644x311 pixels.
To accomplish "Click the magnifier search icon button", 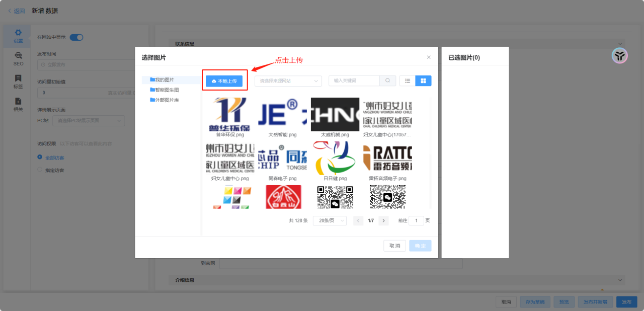I will click(x=387, y=81).
